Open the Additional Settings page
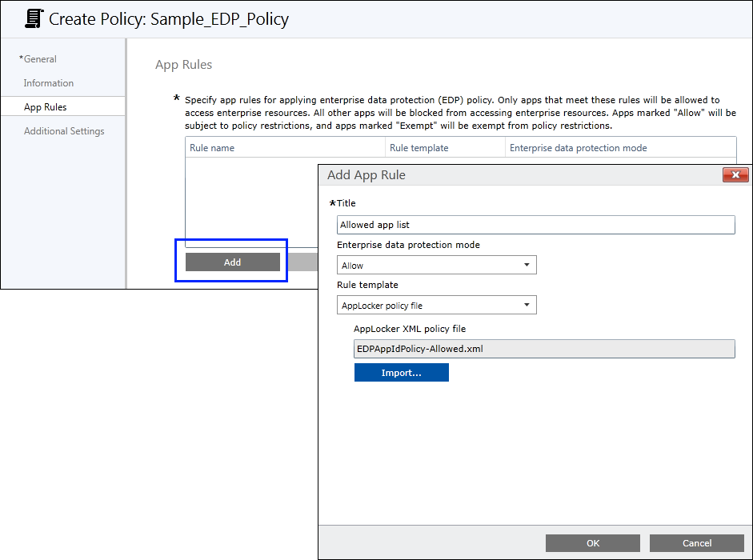Viewport: 753px width, 560px height. (64, 131)
